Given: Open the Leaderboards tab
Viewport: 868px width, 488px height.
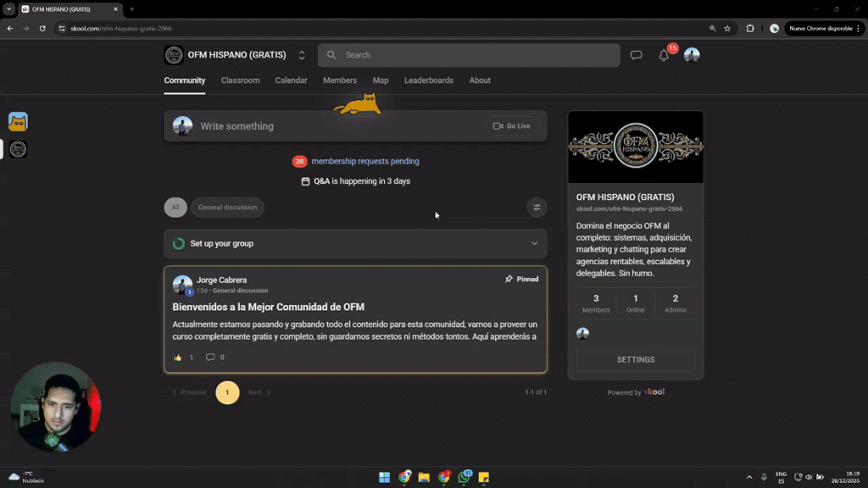Looking at the screenshot, I should point(428,80).
